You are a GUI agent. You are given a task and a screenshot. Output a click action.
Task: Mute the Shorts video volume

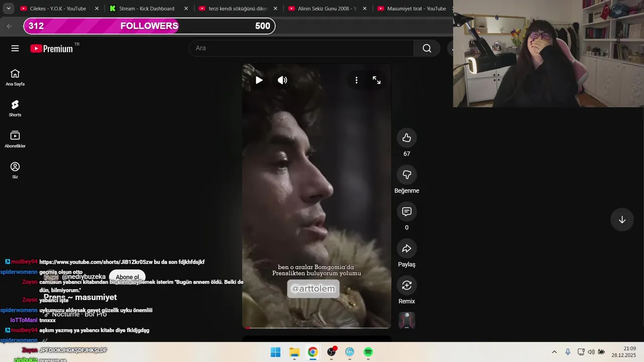tap(283, 80)
